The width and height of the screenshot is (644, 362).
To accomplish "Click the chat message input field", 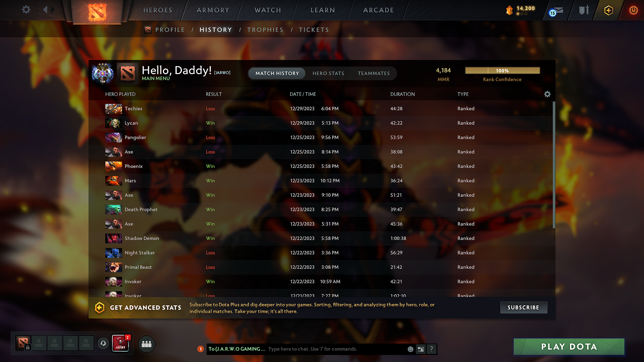I will tap(336, 349).
